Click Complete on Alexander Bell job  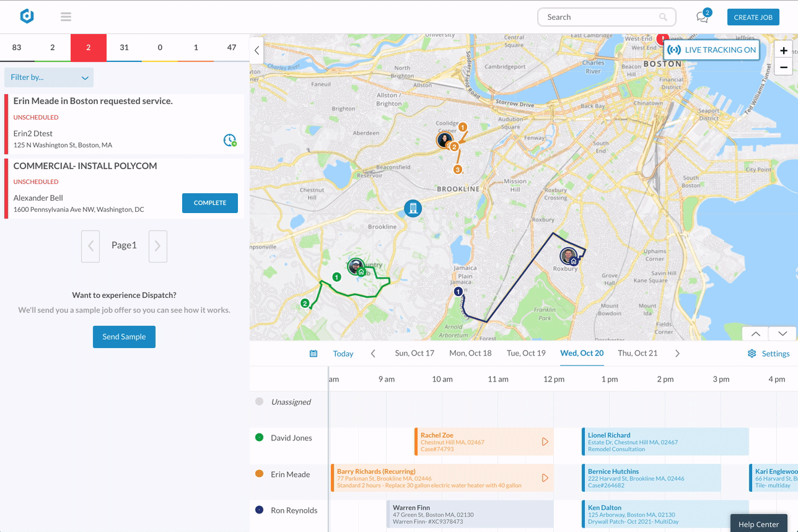[210, 203]
